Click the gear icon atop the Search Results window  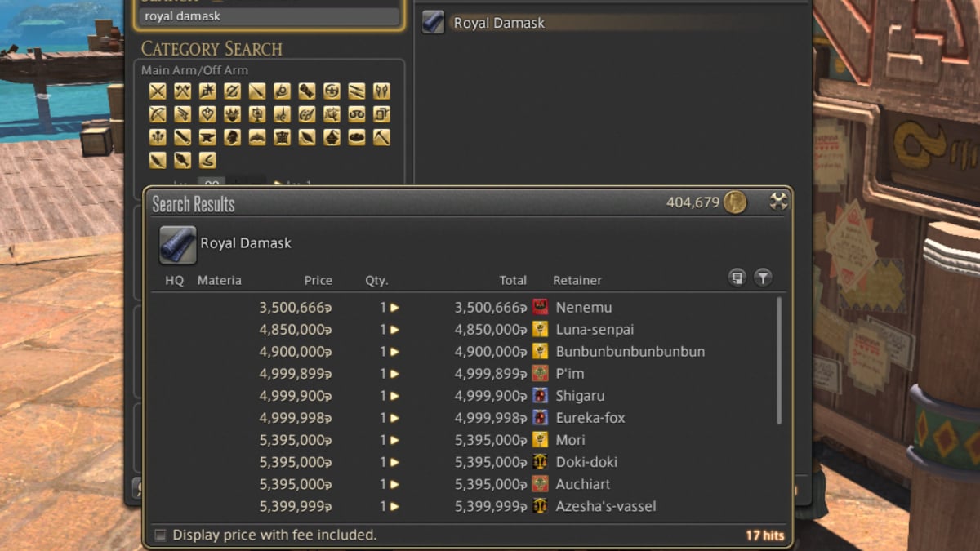point(779,202)
